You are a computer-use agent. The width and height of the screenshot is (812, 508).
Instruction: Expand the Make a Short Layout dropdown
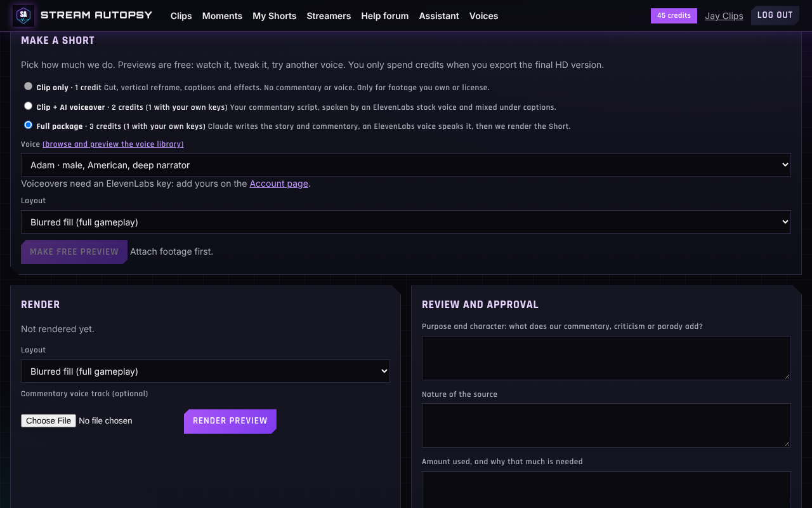(406, 222)
